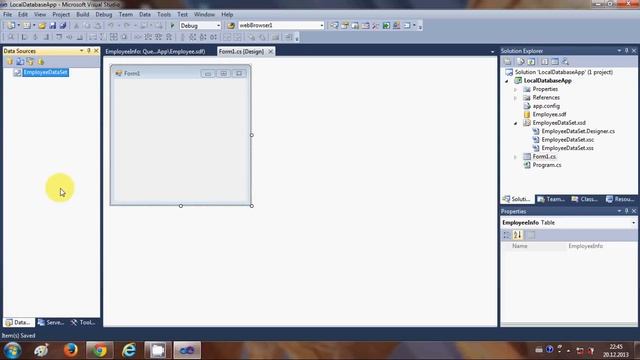Click the Toolbox icon in the toolbar

pos(376,26)
